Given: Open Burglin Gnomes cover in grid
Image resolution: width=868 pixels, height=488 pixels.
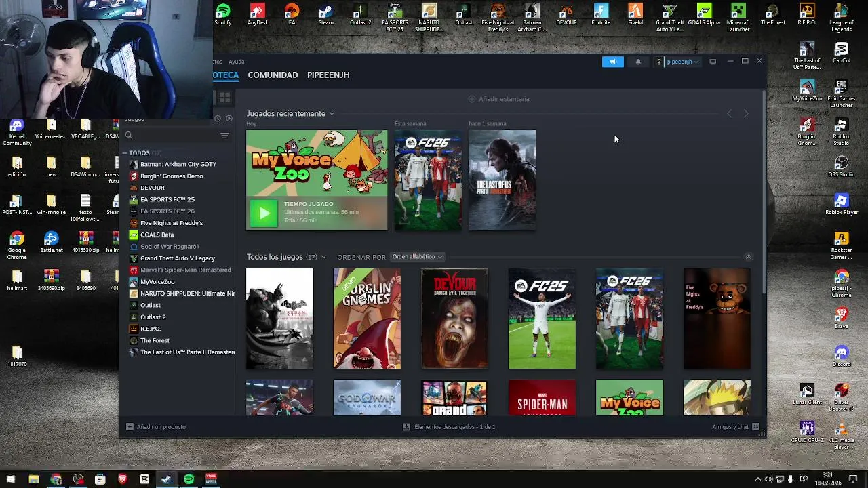Looking at the screenshot, I should [367, 319].
